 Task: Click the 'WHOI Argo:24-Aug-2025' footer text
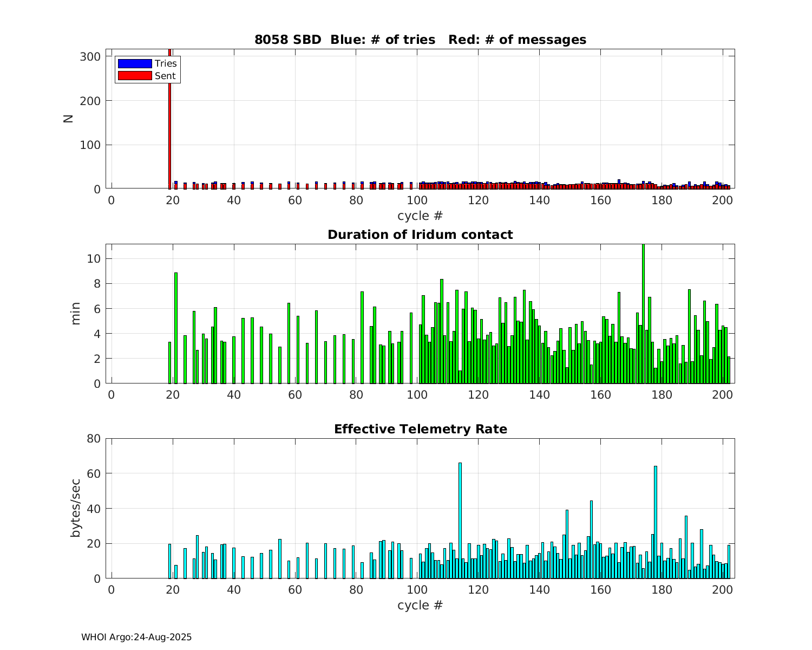point(136,638)
